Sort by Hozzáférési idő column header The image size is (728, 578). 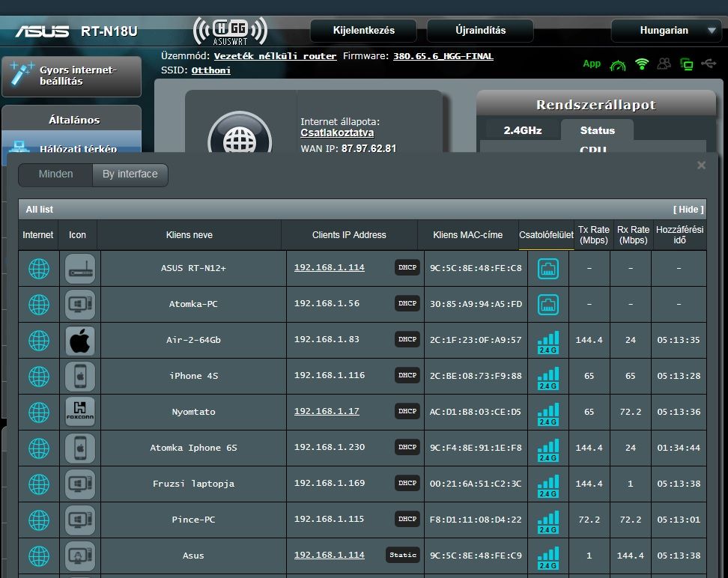[x=680, y=235]
